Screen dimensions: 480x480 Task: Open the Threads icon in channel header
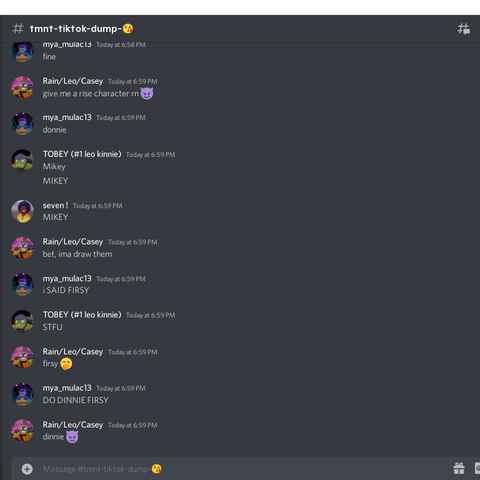click(463, 29)
